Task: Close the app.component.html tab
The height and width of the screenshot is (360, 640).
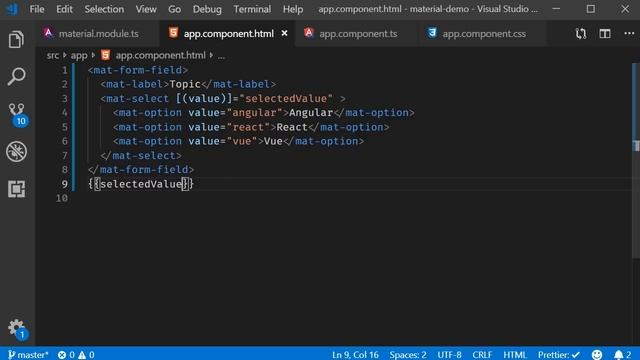Action: point(284,33)
